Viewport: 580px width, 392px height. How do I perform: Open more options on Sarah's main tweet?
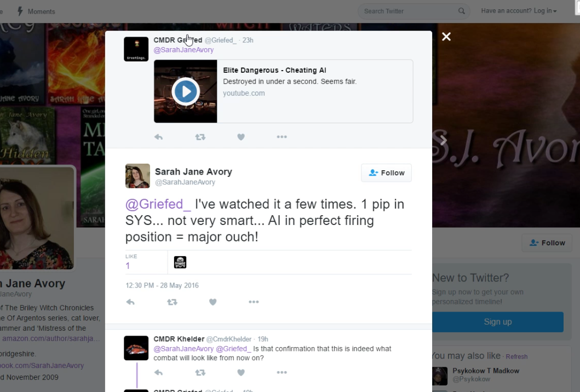pyautogui.click(x=254, y=302)
